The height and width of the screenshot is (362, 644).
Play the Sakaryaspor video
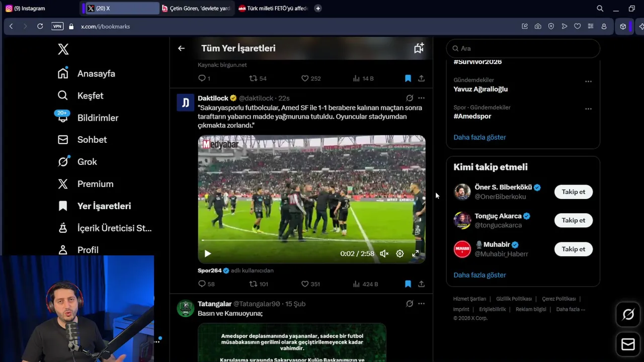(x=207, y=254)
